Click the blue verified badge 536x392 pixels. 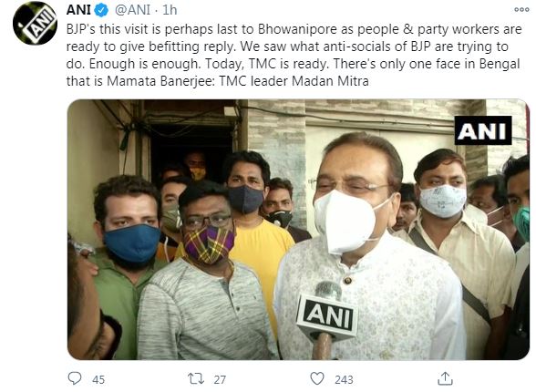101,10
